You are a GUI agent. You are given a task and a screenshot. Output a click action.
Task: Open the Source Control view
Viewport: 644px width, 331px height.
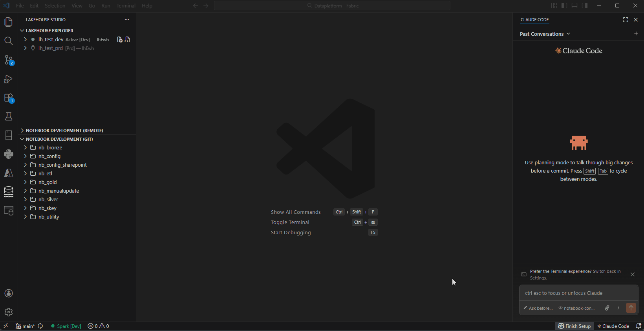click(x=9, y=60)
